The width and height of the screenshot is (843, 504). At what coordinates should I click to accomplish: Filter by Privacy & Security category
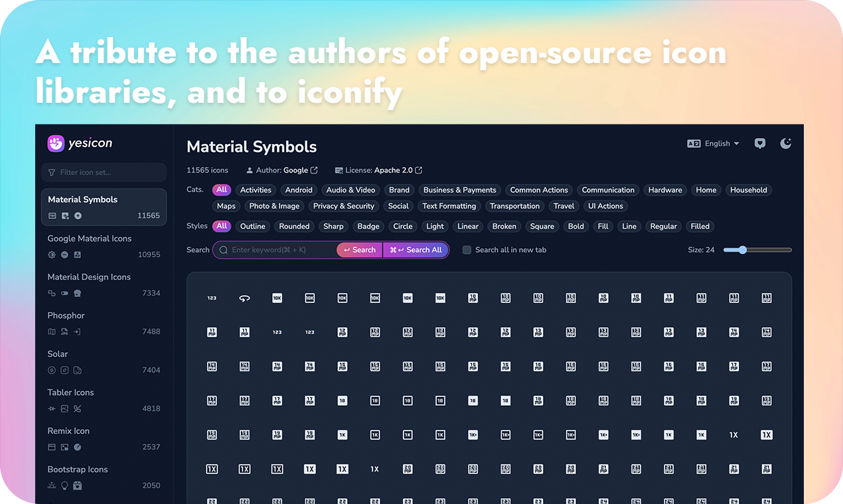point(344,206)
